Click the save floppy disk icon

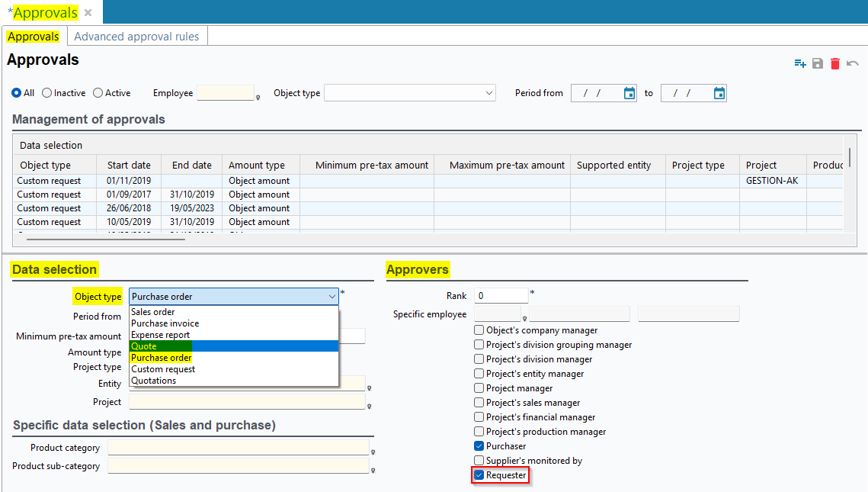(x=818, y=63)
